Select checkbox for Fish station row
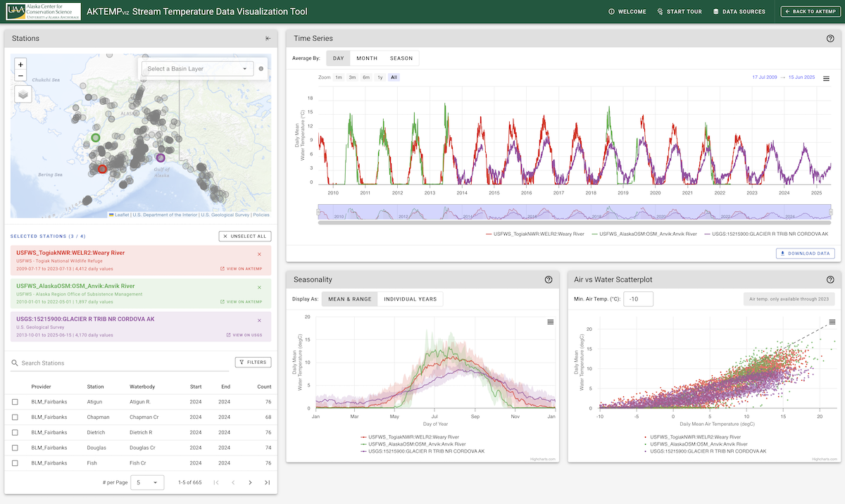Screen dimensions: 845x504 (15, 463)
